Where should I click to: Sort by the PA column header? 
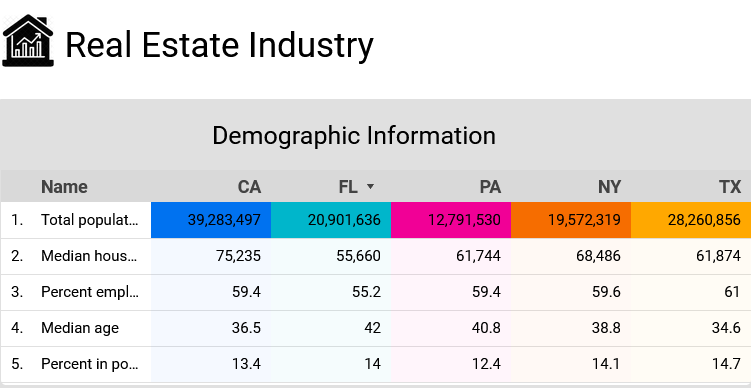tap(490, 187)
